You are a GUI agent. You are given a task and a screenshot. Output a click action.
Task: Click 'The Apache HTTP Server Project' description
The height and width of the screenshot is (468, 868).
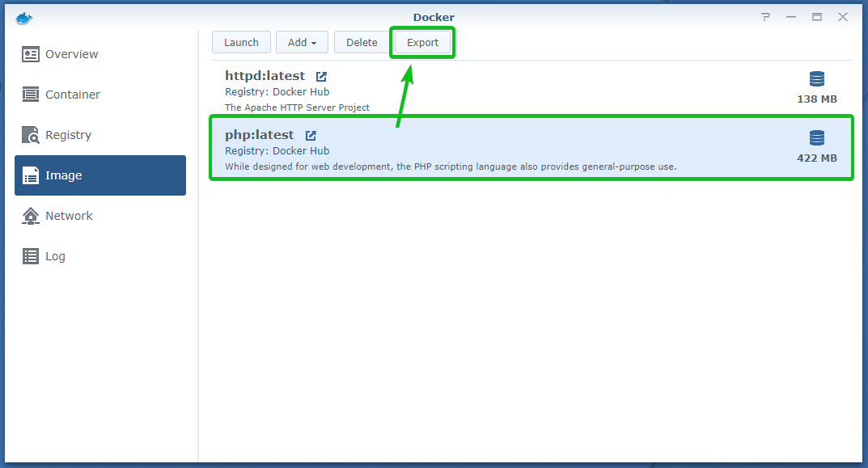297,108
